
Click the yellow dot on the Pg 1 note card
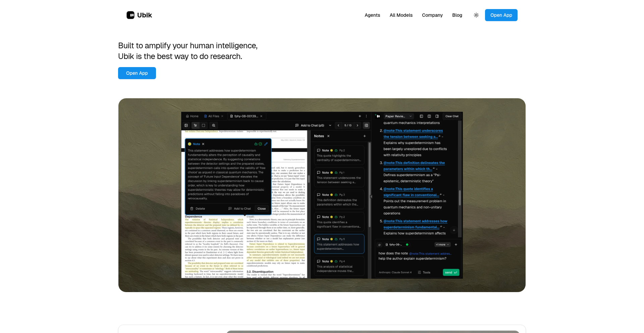tap(332, 173)
